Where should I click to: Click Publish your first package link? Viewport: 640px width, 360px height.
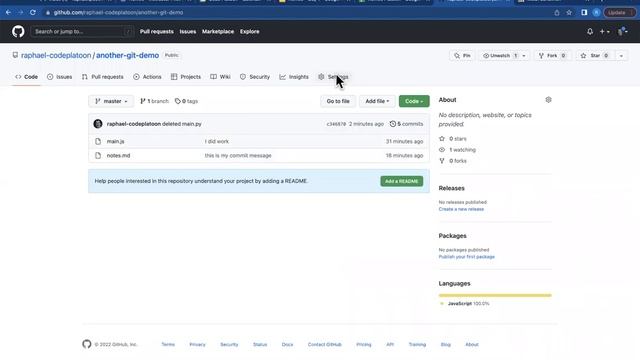[467, 257]
